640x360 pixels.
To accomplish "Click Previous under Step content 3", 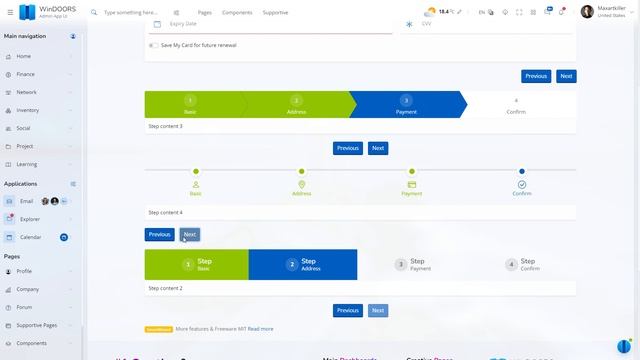I will coord(348,148).
